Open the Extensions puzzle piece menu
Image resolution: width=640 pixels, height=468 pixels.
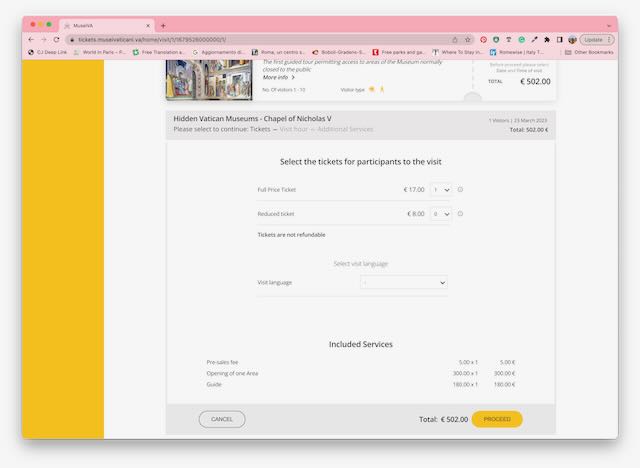click(547, 40)
